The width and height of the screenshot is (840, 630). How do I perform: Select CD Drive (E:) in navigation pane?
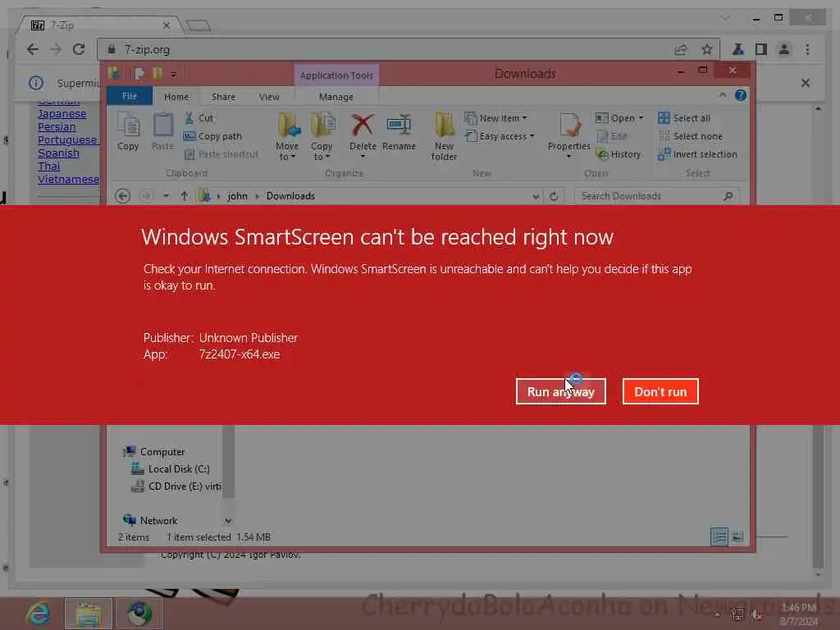click(176, 486)
